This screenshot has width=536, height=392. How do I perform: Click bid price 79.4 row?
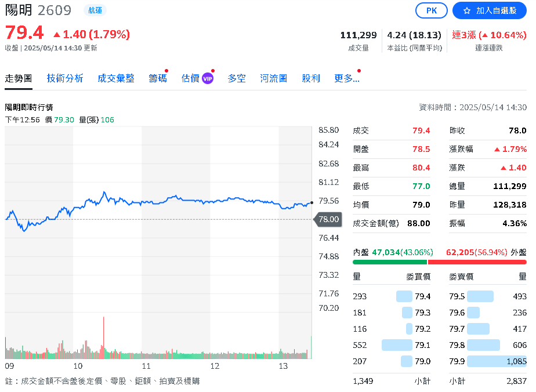[x=392, y=296]
